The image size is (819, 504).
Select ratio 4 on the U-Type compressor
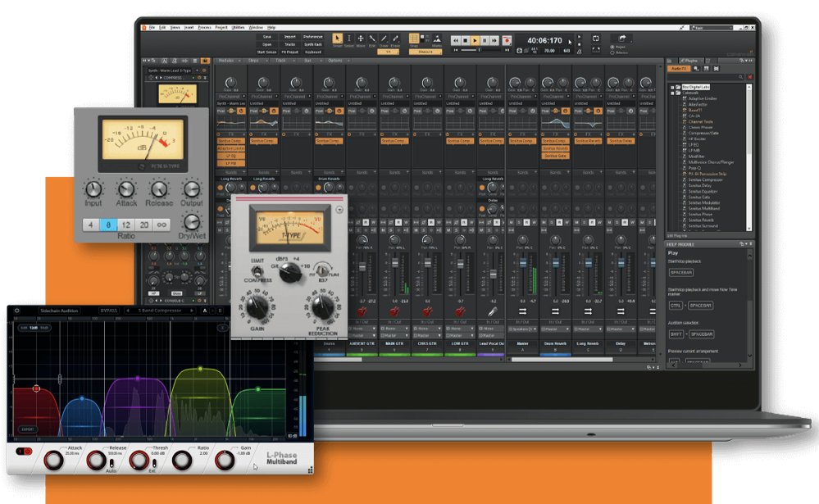90,225
